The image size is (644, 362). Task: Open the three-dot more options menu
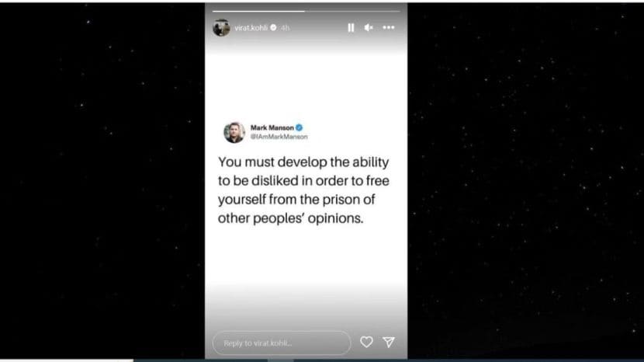(x=389, y=27)
